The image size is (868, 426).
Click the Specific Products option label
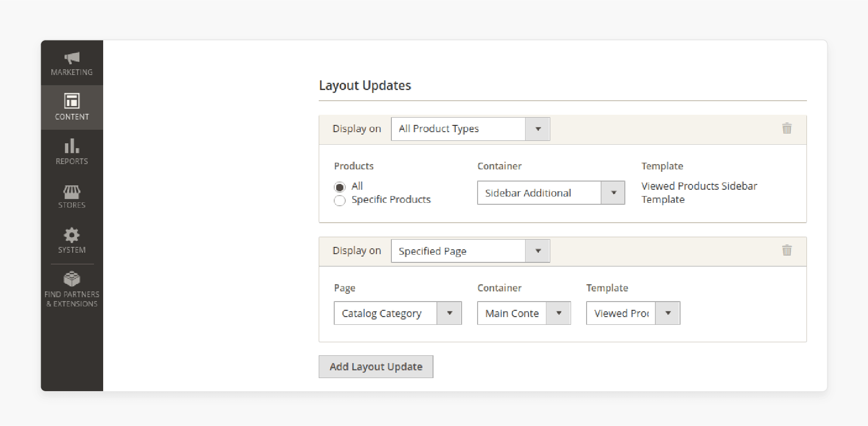click(x=391, y=199)
